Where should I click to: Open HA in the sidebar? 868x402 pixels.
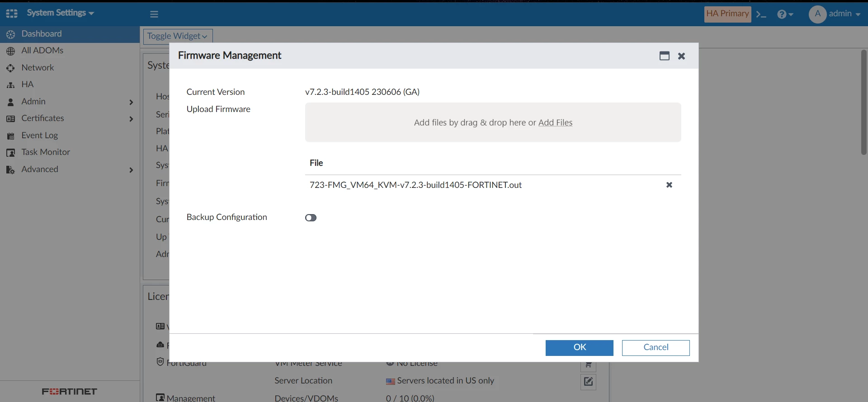70,84
